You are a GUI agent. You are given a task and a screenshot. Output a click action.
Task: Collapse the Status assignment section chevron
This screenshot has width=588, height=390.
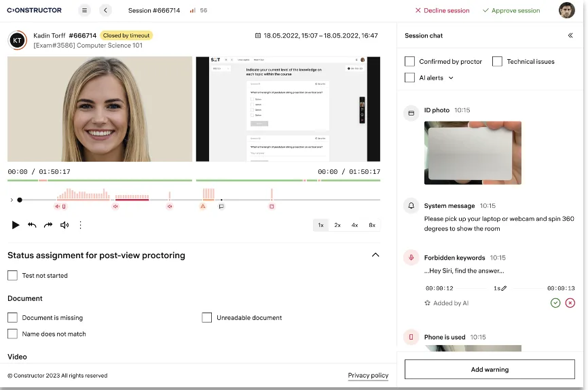(375, 255)
